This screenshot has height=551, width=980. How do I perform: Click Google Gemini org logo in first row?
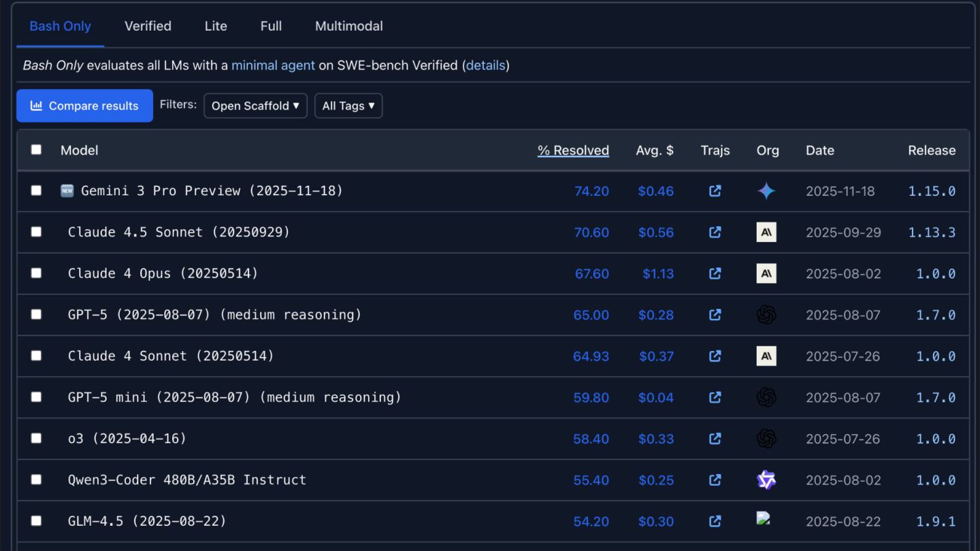[x=766, y=191]
